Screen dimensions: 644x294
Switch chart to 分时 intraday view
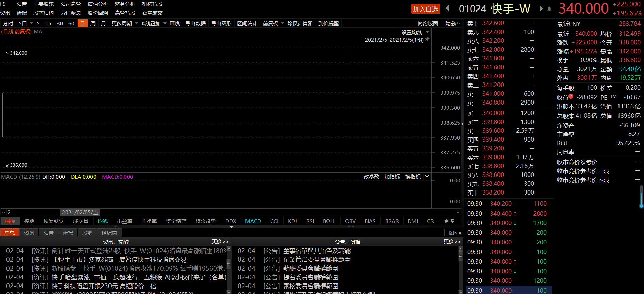tap(8, 23)
